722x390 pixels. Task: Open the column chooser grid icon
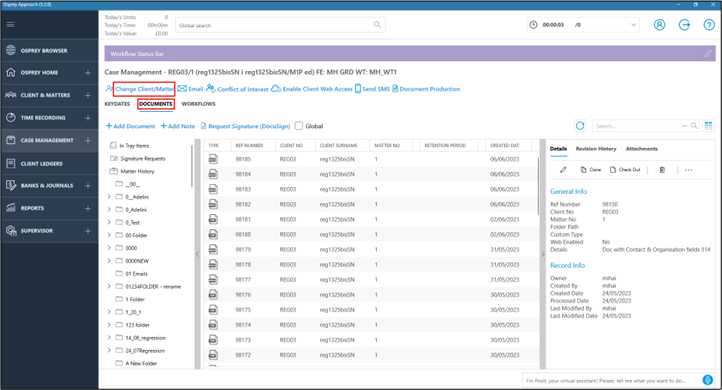tap(709, 126)
